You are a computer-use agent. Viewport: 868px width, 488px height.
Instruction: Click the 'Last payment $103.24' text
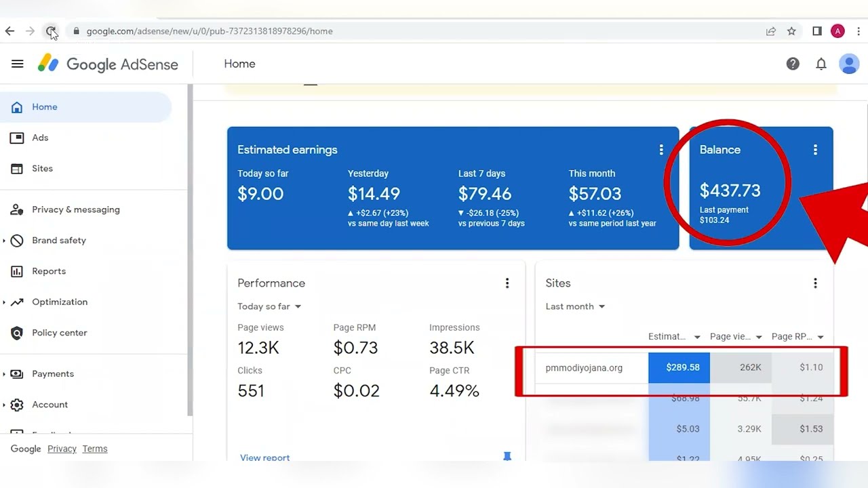pos(724,215)
